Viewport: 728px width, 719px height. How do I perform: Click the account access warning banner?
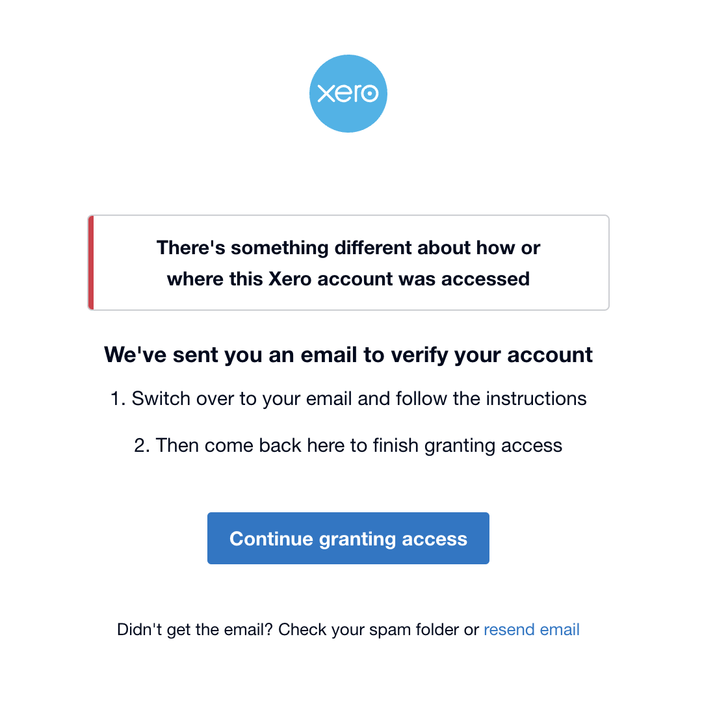tap(348, 262)
